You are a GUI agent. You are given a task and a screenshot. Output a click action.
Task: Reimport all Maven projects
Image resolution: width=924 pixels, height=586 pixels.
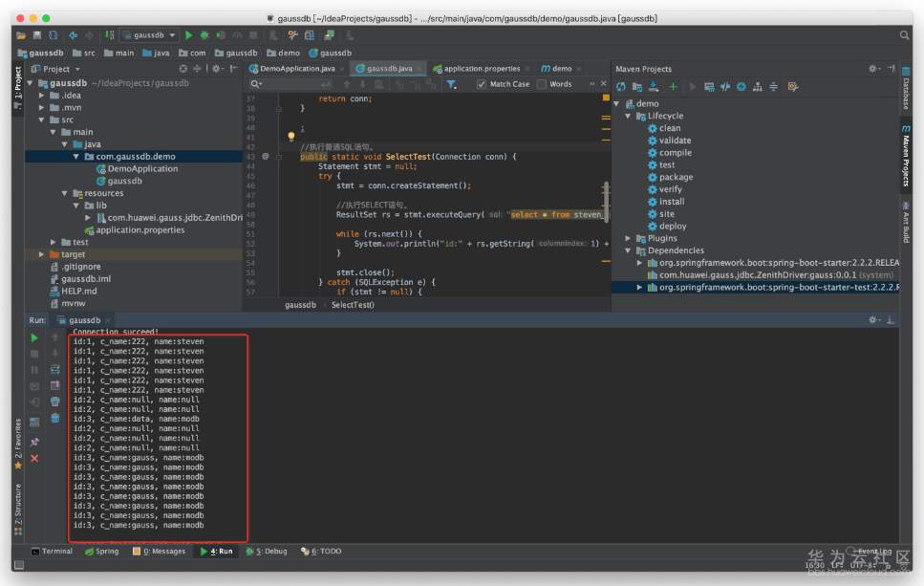(x=621, y=86)
